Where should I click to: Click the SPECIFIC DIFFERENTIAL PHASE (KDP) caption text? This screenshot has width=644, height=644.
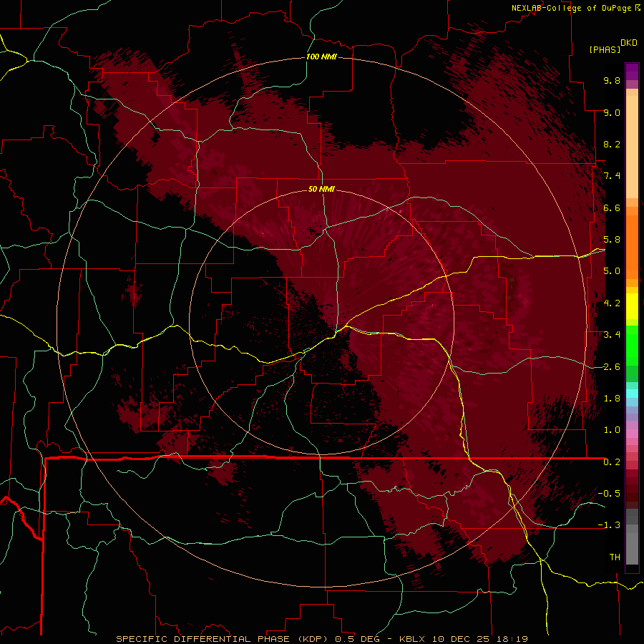coord(223,639)
